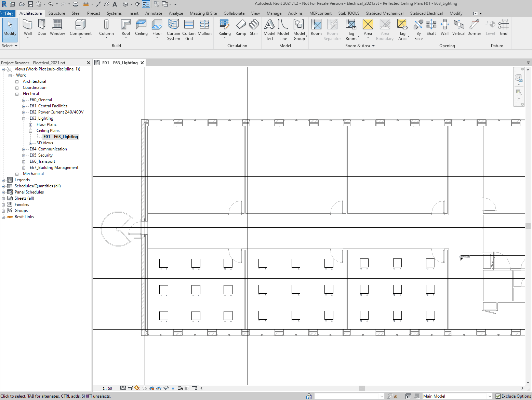Image resolution: width=532 pixels, height=400 pixels.
Task: Close the Project Browser panel
Action: (89, 63)
